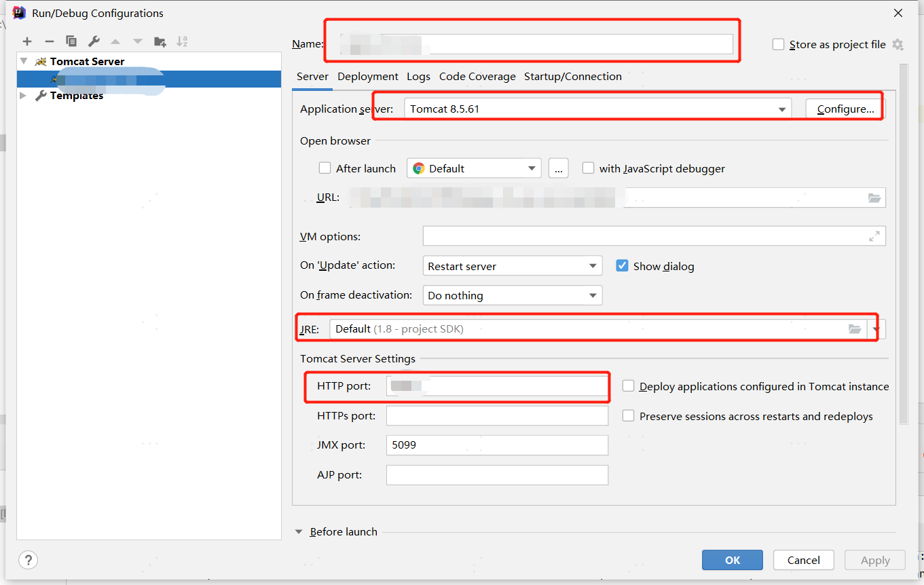
Task: Open edit templates wrench icon
Action: click(94, 41)
